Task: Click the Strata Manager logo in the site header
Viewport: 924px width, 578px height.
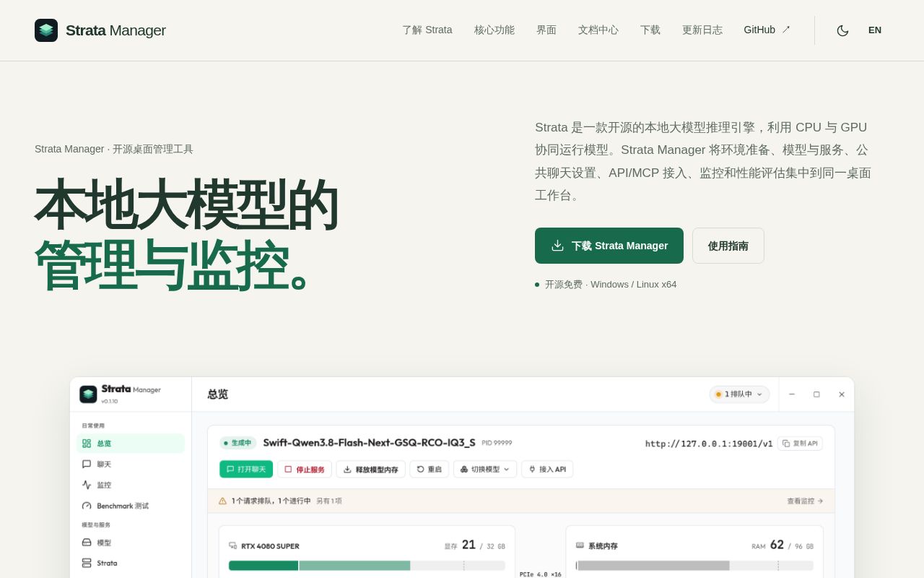Action: pyautogui.click(x=100, y=30)
